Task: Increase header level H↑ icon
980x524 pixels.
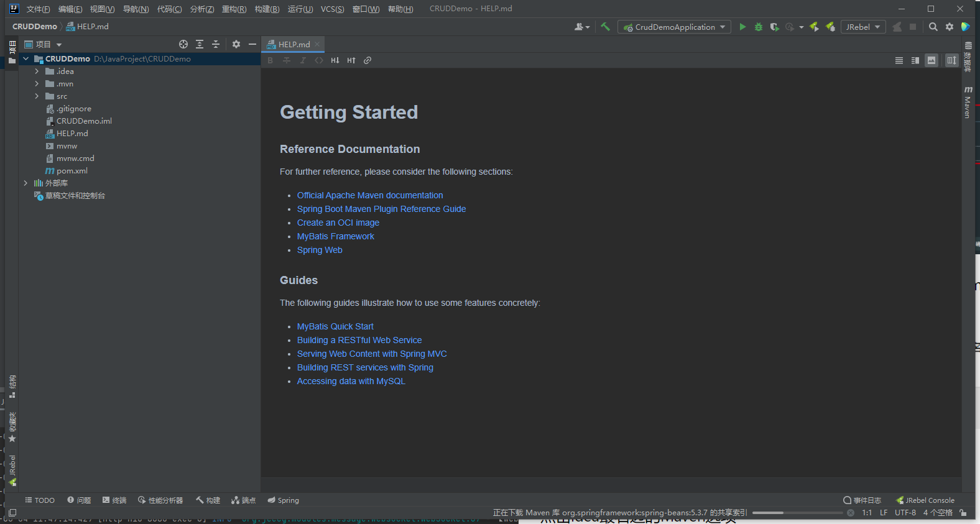Action: 351,60
